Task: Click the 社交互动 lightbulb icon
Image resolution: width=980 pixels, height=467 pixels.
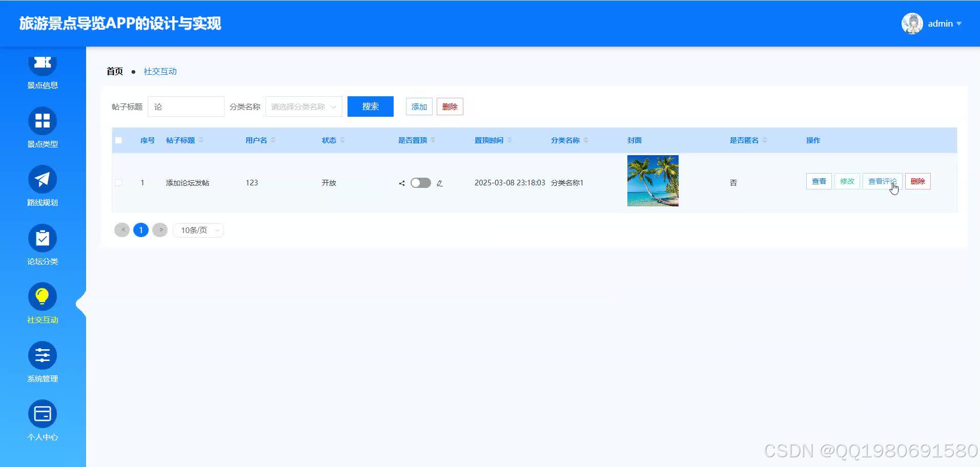Action: tap(43, 296)
